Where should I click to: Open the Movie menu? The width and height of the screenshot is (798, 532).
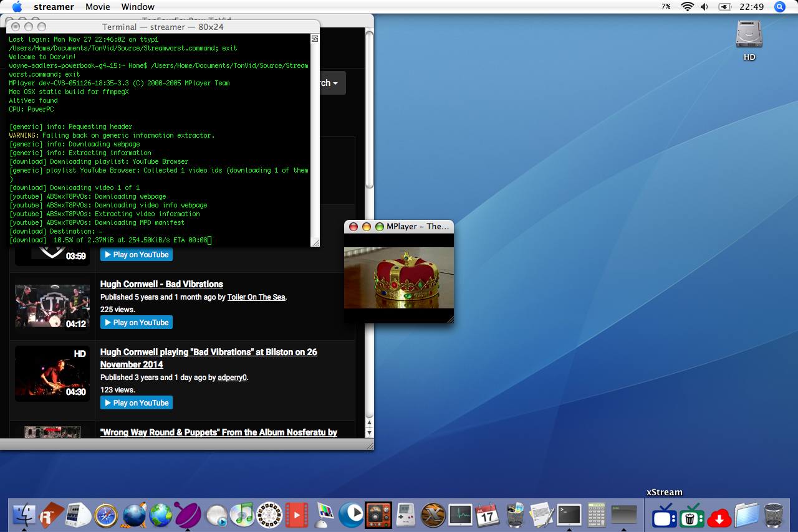[98, 7]
